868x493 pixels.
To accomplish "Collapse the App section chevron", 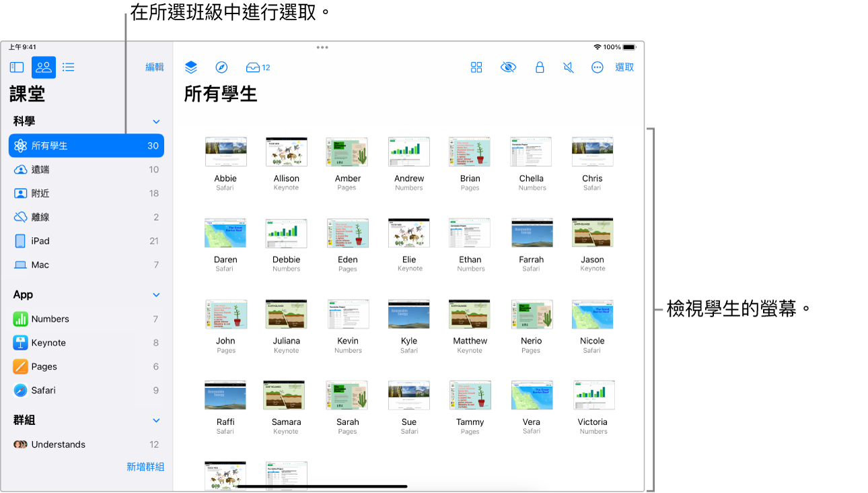I will coord(156,295).
